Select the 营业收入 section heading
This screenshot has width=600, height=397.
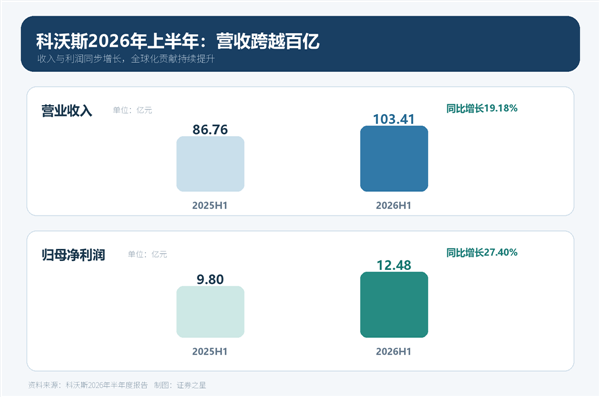pyautogui.click(x=67, y=111)
